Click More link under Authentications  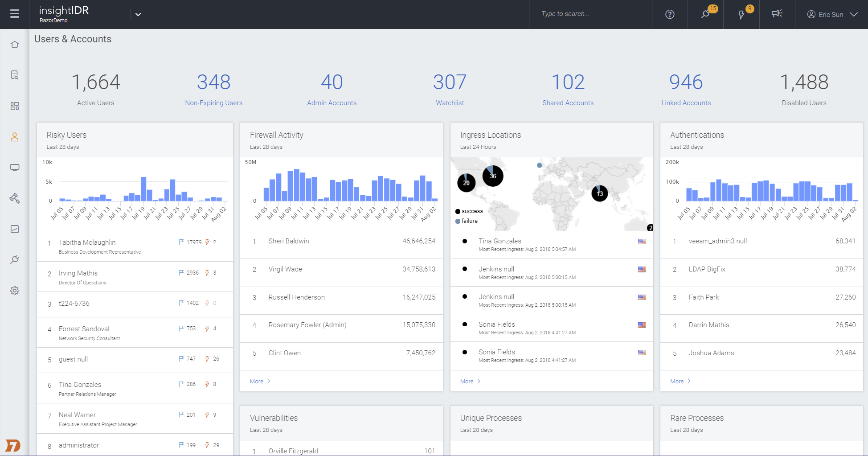tap(680, 381)
